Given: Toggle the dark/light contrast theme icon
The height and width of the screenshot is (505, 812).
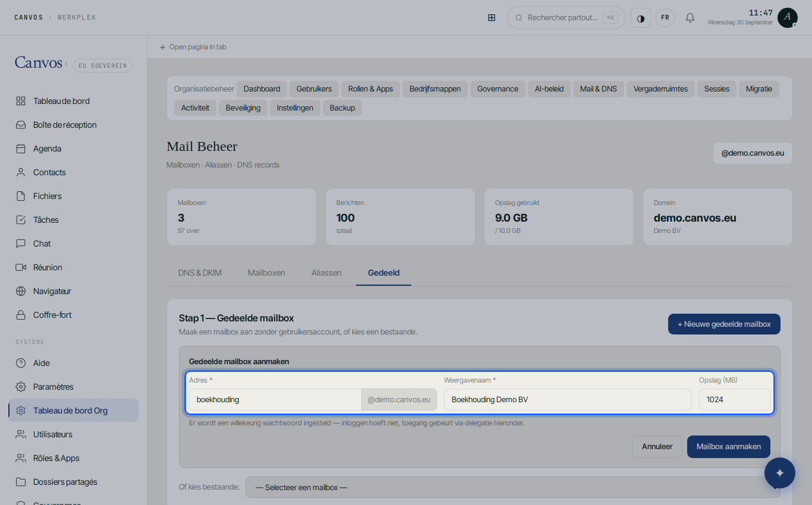Looking at the screenshot, I should click(641, 18).
